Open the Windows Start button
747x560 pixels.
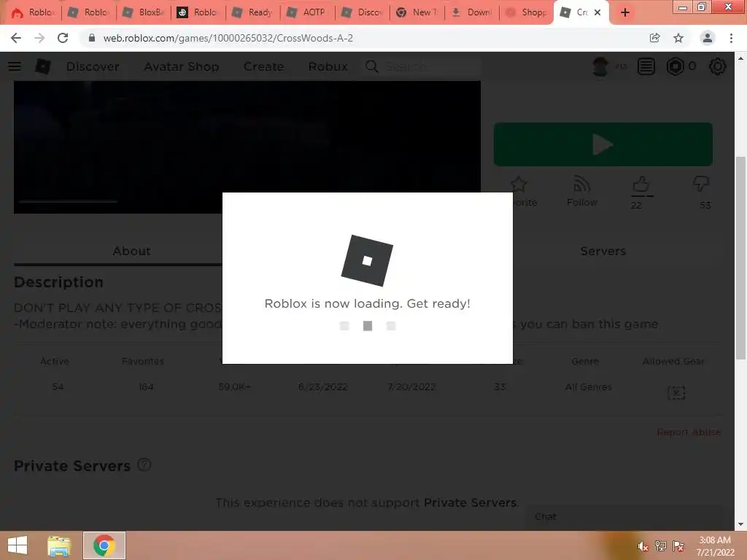[x=18, y=545]
